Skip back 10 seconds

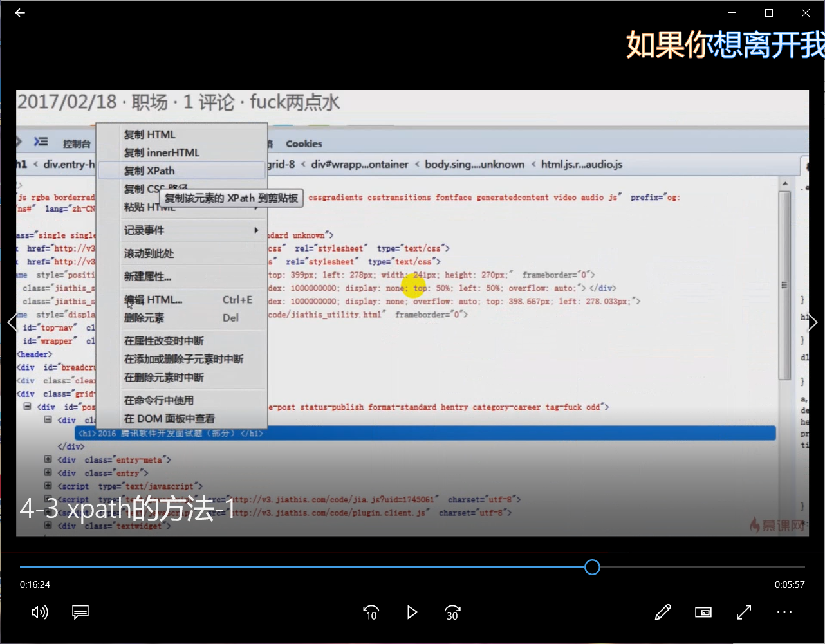click(371, 612)
